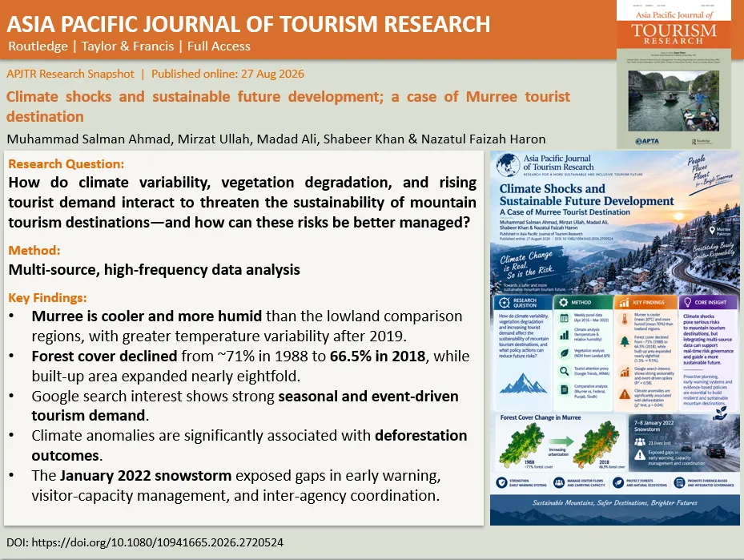Click the infographic title Climate Shocks and Sustainable
Viewport: 744px width, 560px height.
[x=586, y=195]
